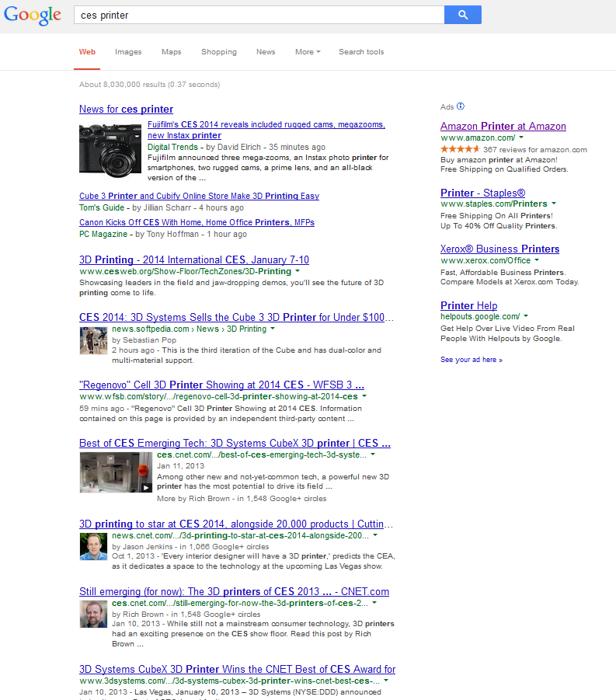This screenshot has width=616, height=700.
Task: Open Best of CES Emerging Tech result
Action: (x=235, y=443)
